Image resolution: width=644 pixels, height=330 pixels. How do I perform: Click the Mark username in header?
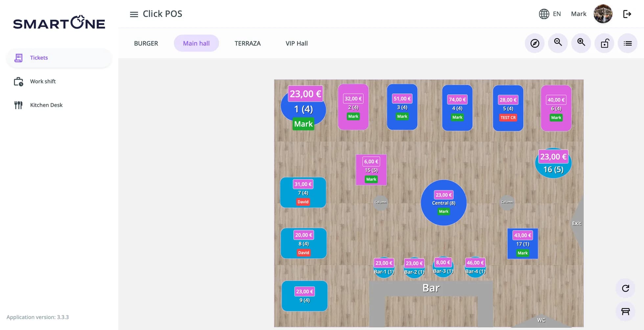579,14
